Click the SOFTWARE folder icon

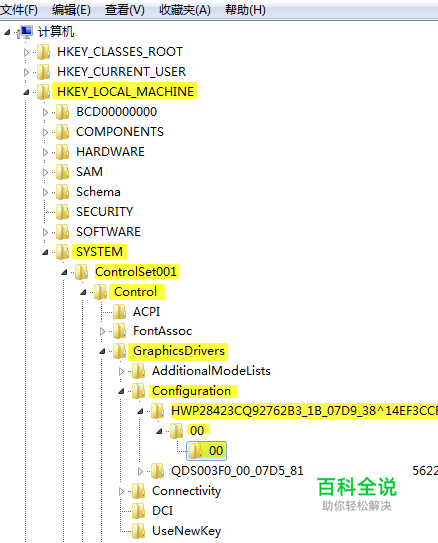(63, 232)
